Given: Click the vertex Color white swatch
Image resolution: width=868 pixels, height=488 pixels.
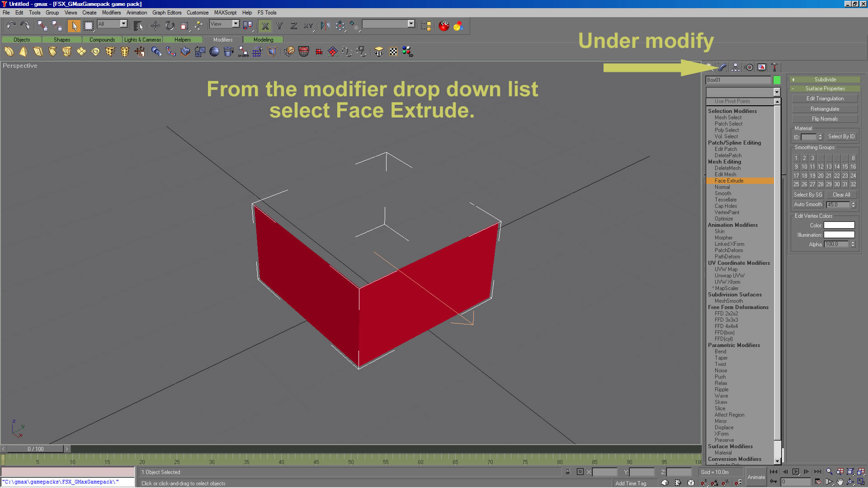Looking at the screenshot, I should pyautogui.click(x=839, y=225).
